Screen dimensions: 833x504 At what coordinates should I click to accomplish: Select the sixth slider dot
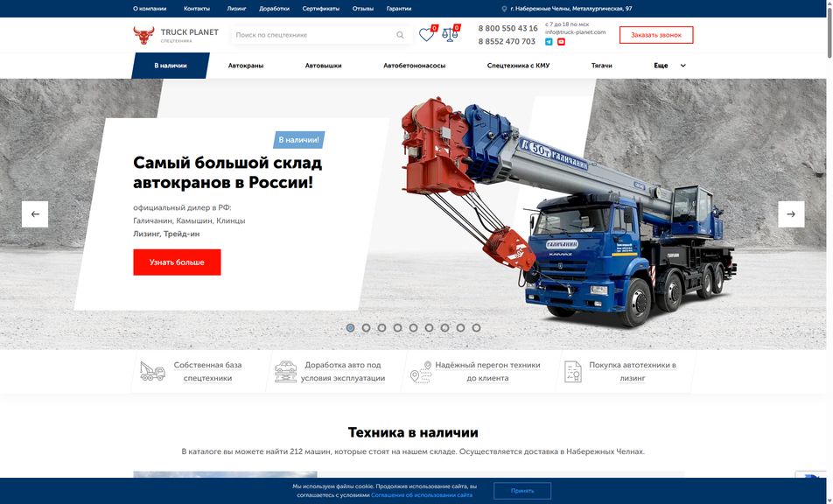tap(429, 328)
